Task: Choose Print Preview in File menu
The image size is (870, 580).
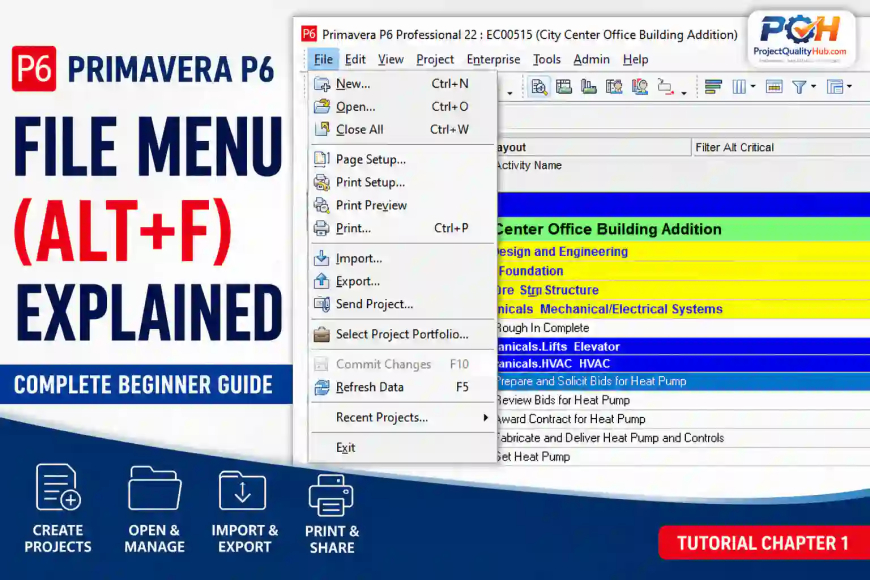Action: coord(402,205)
